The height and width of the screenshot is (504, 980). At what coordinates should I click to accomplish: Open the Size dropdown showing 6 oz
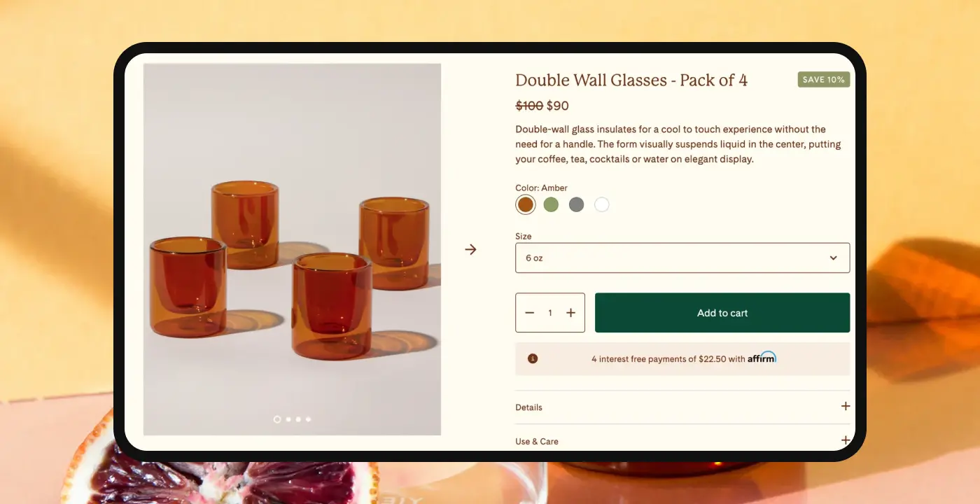click(682, 258)
